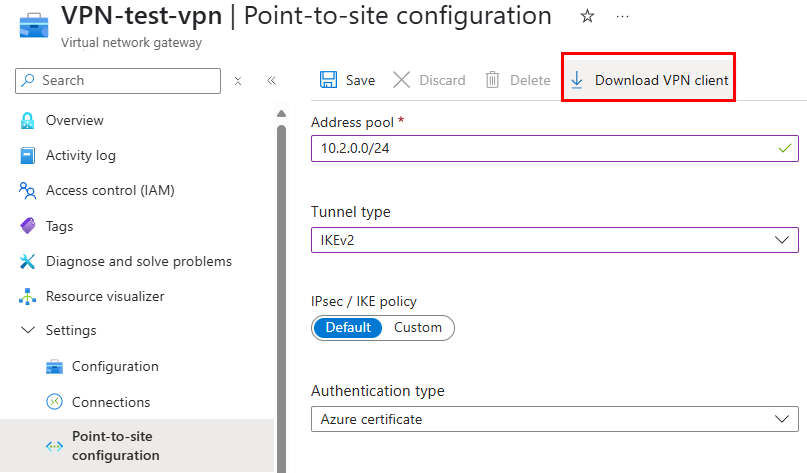Click the Configuration briefcase icon

click(54, 366)
